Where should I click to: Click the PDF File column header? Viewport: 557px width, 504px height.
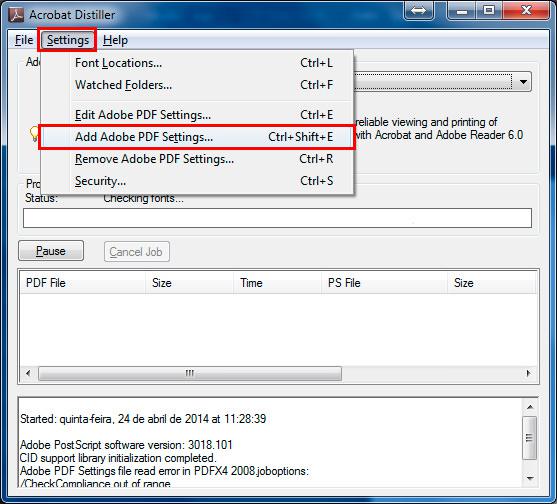(83, 283)
